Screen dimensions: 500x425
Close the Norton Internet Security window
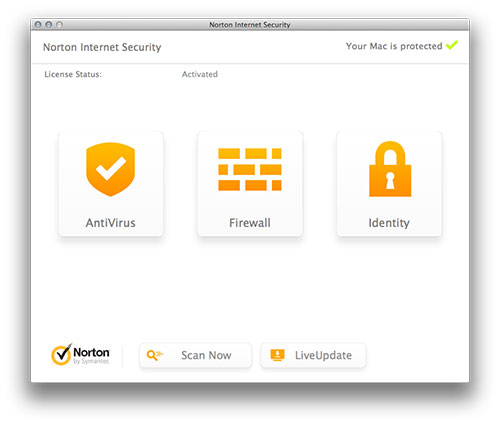[x=38, y=25]
